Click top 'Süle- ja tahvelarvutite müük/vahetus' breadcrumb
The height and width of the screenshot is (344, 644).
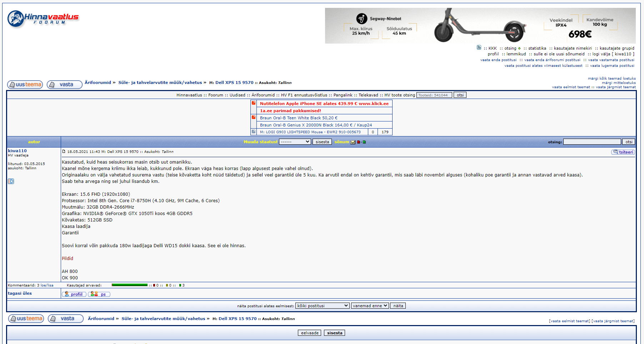click(x=160, y=83)
